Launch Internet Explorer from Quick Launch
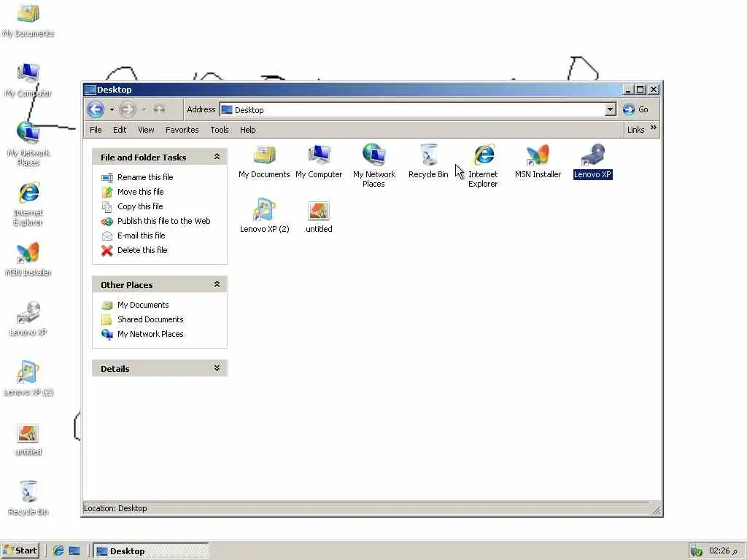The width and height of the screenshot is (747, 560). [58, 551]
